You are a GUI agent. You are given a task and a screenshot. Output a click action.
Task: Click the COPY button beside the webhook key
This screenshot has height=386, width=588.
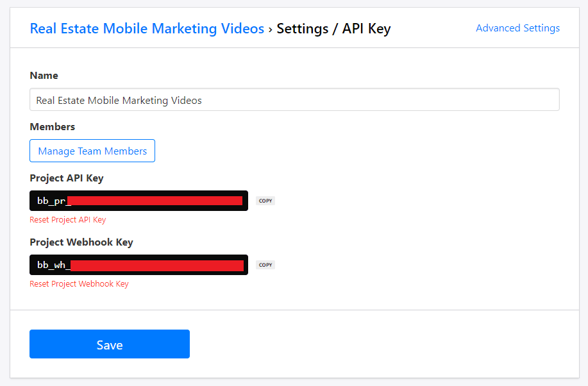point(265,264)
